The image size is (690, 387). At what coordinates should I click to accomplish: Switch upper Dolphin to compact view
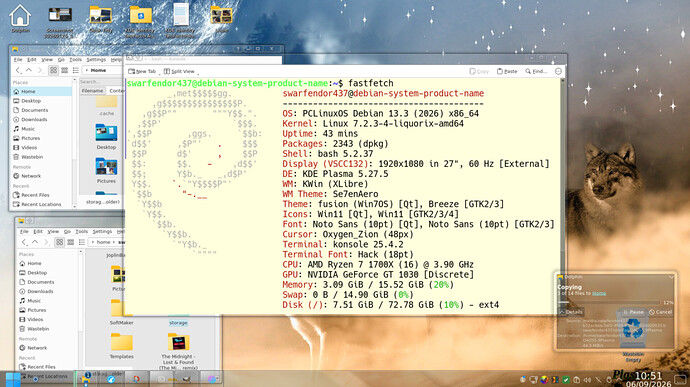tap(65, 70)
